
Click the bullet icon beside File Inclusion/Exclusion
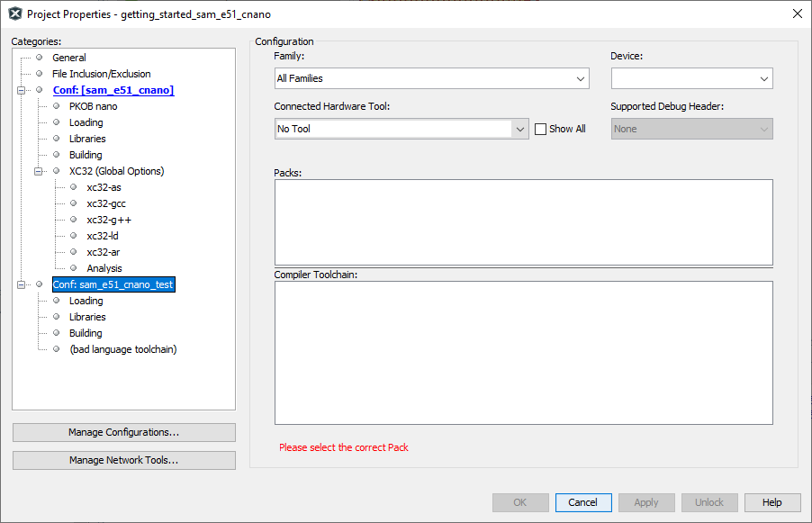pyautogui.click(x=39, y=74)
